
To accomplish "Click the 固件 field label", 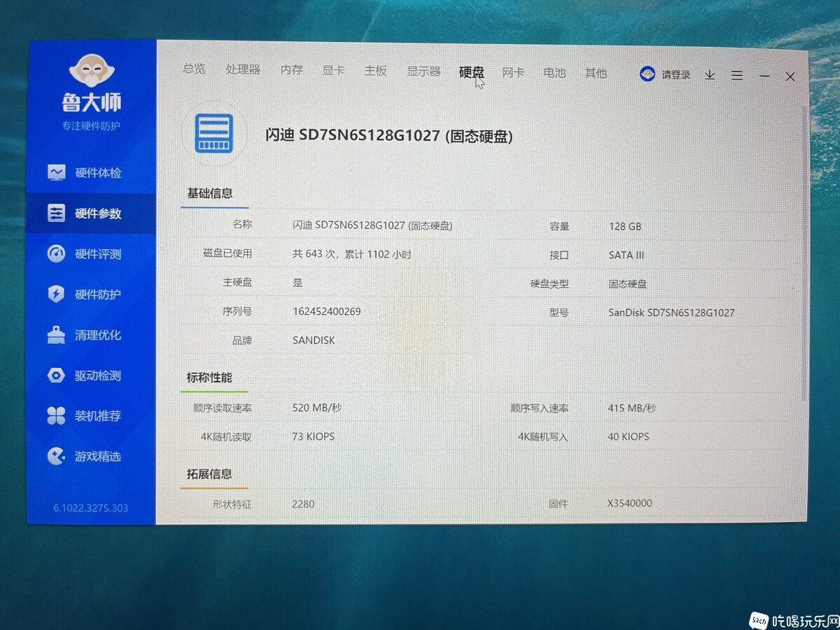I will (x=559, y=503).
